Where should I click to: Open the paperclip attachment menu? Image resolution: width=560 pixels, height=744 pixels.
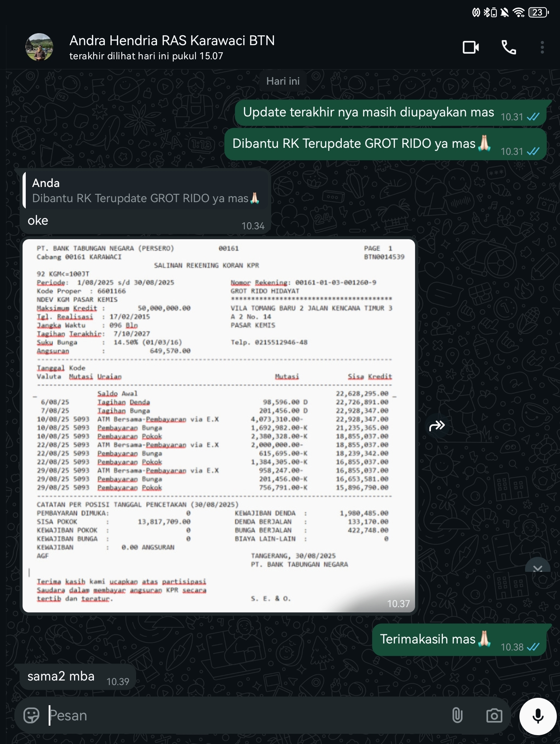pos(457,715)
